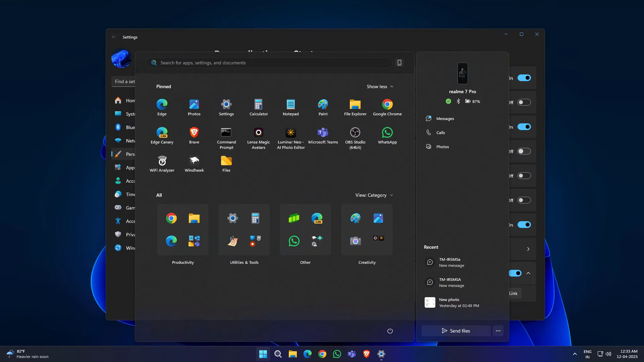Toggle the phone panel icon beside search

399,63
